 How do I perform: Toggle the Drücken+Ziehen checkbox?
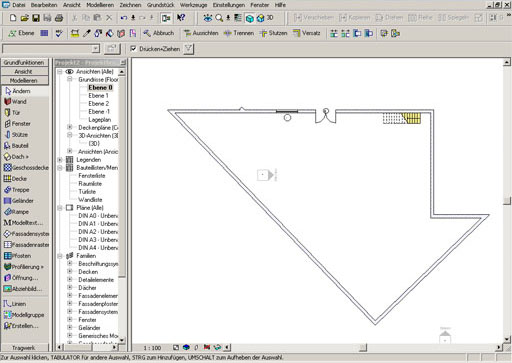click(133, 49)
